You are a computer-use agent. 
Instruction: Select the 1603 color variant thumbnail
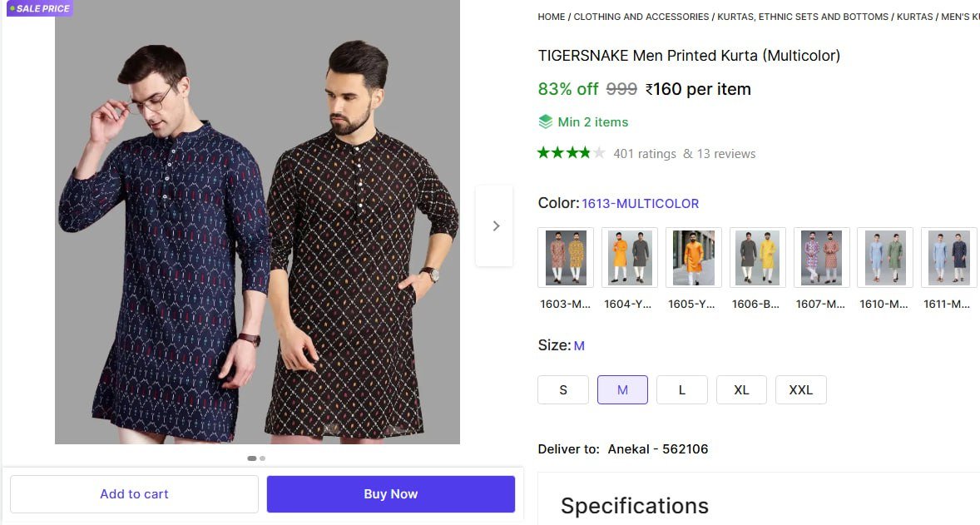[x=566, y=258]
